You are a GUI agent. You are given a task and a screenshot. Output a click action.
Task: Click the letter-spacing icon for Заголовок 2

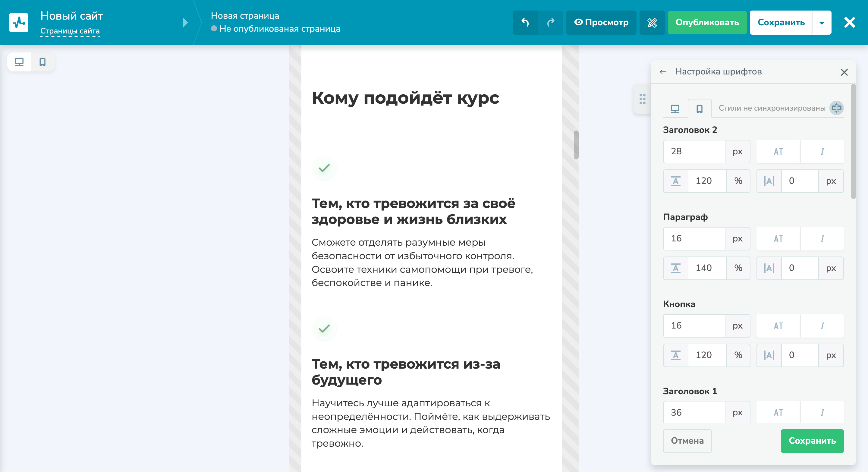[769, 181]
